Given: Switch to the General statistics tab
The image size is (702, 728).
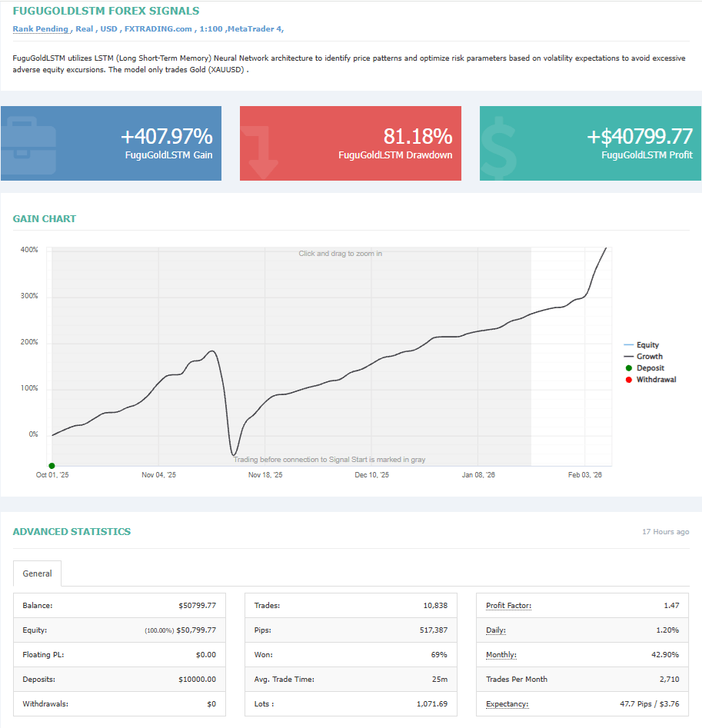Looking at the screenshot, I should click(37, 573).
